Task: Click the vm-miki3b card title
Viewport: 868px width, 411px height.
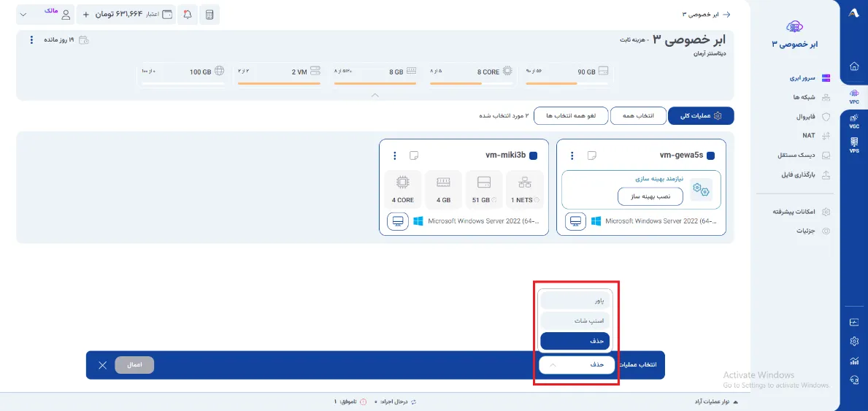Action: point(505,155)
